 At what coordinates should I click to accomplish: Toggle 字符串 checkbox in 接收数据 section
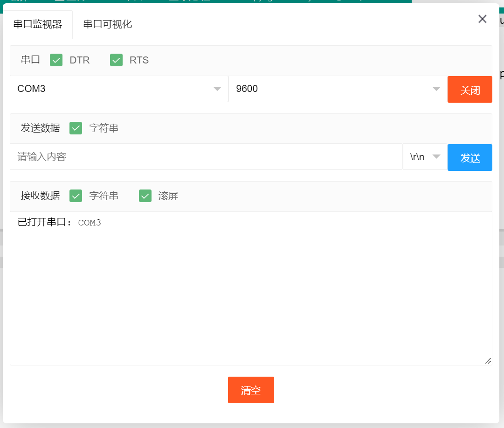pyautogui.click(x=76, y=196)
